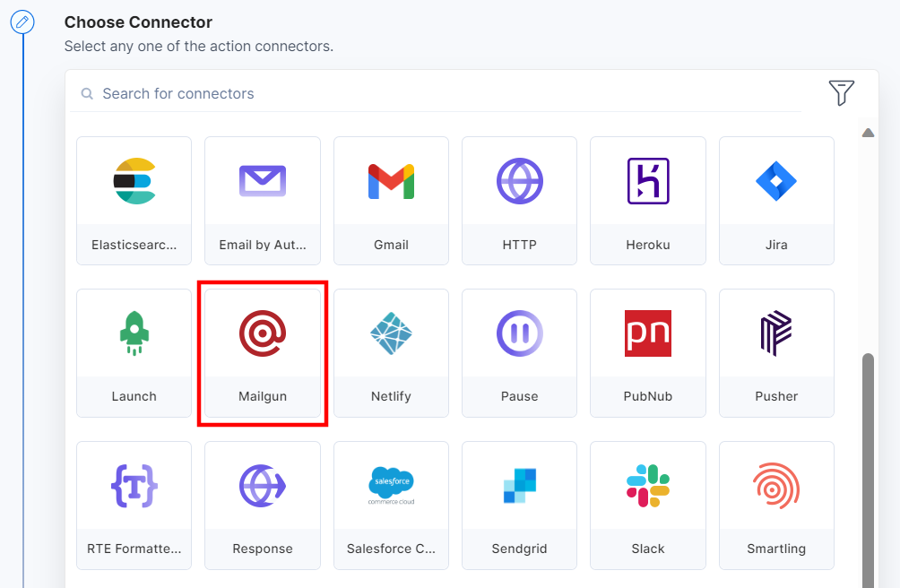This screenshot has width=900, height=588.
Task: Click the Smartling label text
Action: coord(776,549)
